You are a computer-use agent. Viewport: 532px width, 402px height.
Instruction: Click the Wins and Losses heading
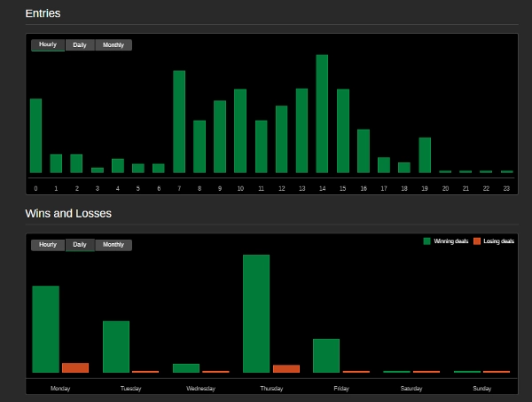tap(68, 214)
